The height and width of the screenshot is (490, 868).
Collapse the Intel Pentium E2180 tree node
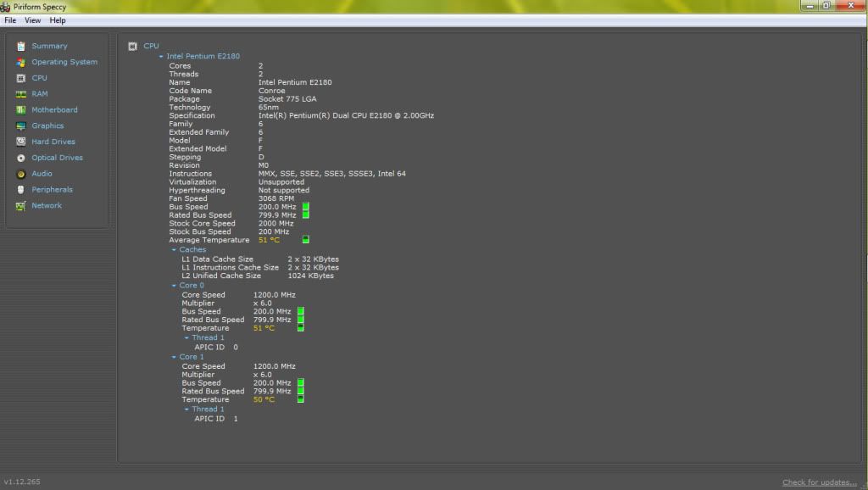pos(161,57)
